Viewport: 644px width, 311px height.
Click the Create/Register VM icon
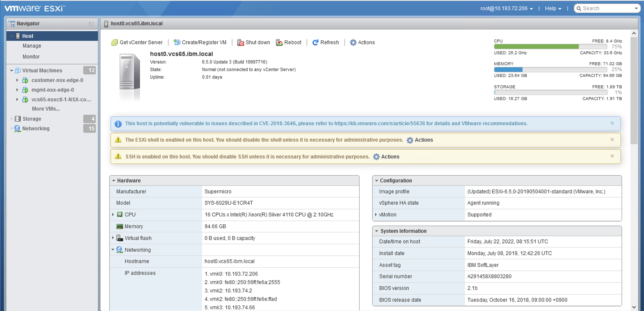[177, 42]
